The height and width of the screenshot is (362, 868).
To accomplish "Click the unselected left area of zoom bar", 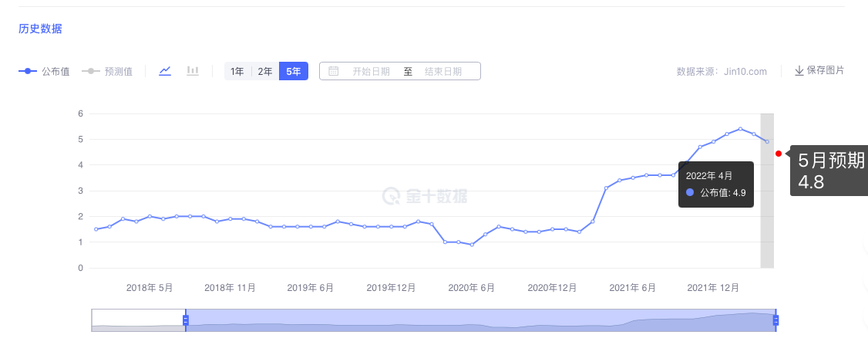I will [x=137, y=320].
